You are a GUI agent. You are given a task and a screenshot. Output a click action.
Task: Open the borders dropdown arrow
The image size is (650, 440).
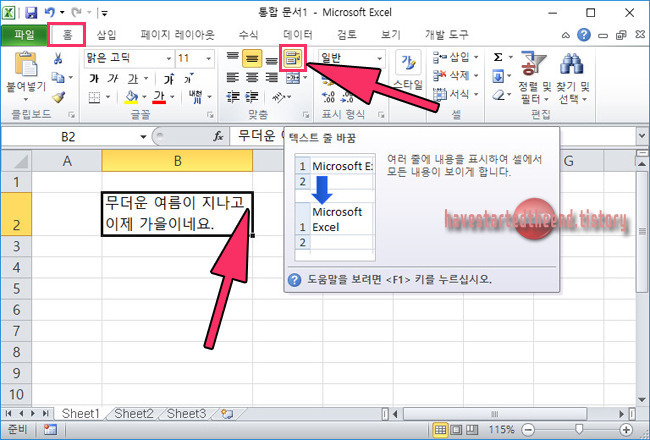(x=108, y=97)
